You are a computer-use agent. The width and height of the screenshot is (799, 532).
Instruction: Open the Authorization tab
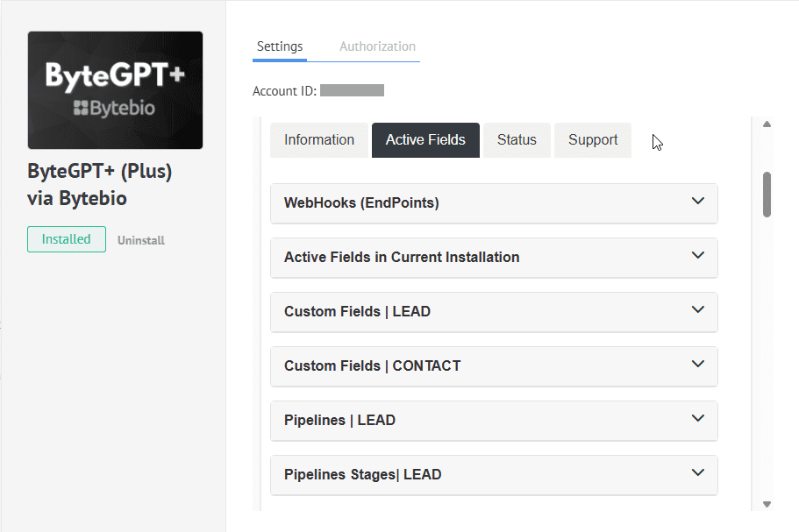point(377,46)
